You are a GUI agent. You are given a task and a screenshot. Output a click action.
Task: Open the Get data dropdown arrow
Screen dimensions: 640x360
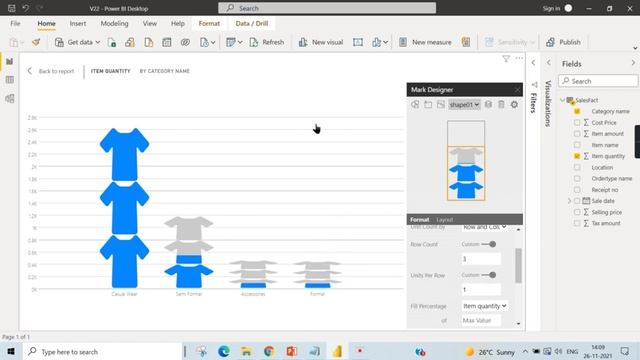coord(98,42)
